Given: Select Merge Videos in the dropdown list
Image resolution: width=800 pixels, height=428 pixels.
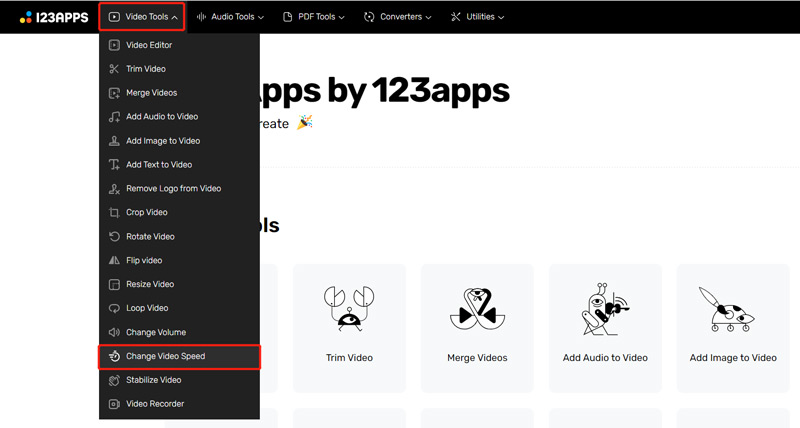Looking at the screenshot, I should tap(179, 93).
